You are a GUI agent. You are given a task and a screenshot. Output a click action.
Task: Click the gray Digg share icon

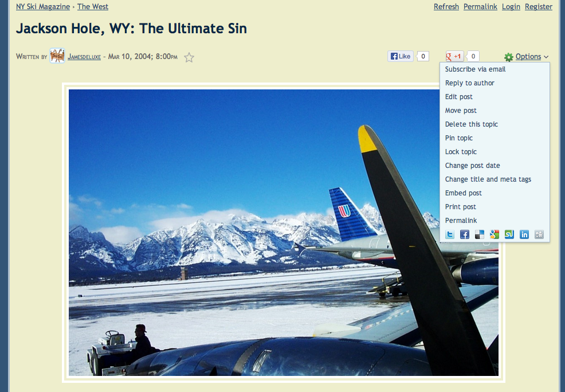click(x=539, y=234)
